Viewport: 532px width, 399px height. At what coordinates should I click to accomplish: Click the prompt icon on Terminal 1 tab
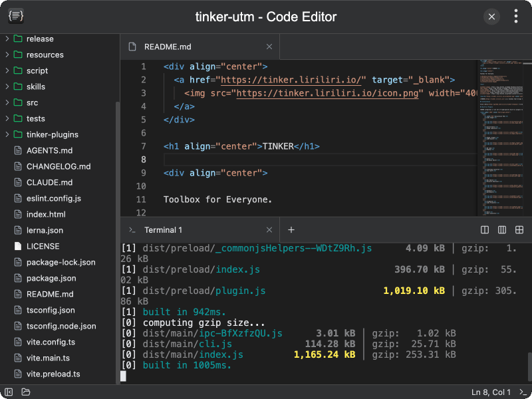[x=132, y=229]
